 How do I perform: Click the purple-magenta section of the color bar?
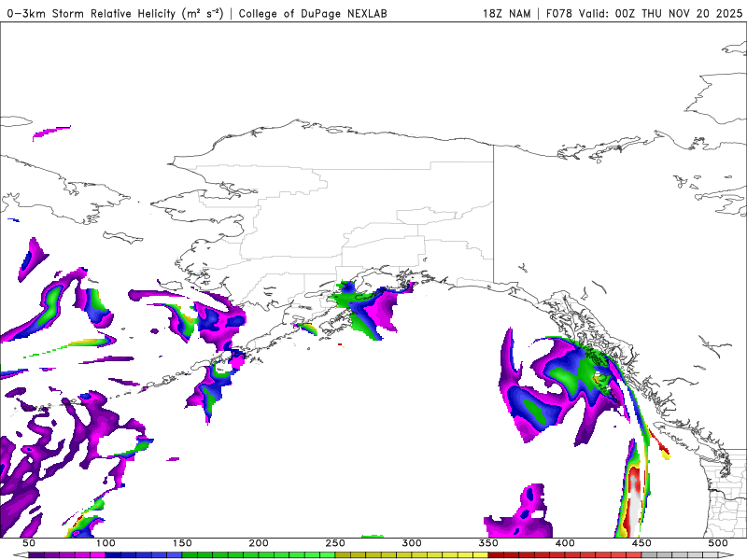[x=66, y=555]
